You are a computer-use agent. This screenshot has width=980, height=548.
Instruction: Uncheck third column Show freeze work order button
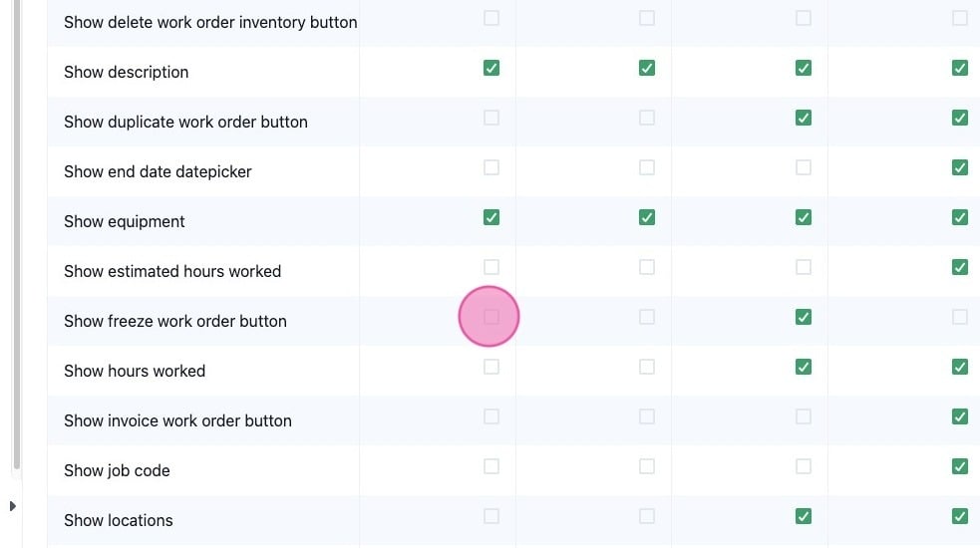pyautogui.click(x=804, y=317)
